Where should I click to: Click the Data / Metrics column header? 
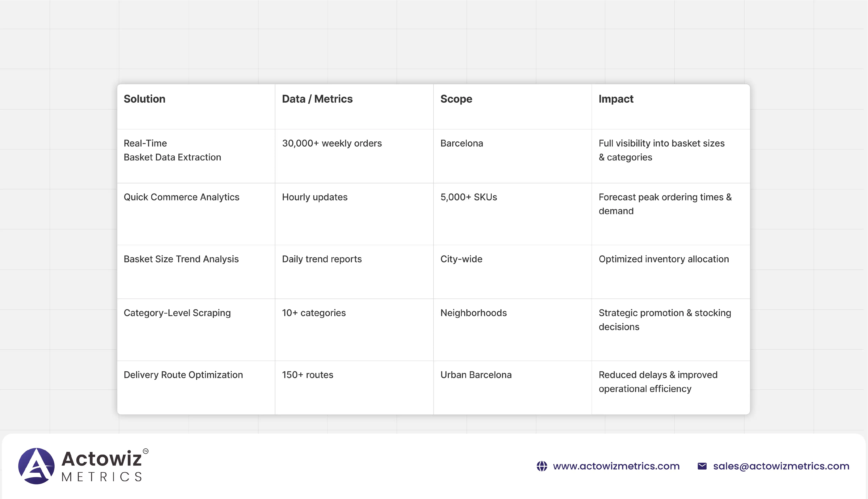coord(317,99)
